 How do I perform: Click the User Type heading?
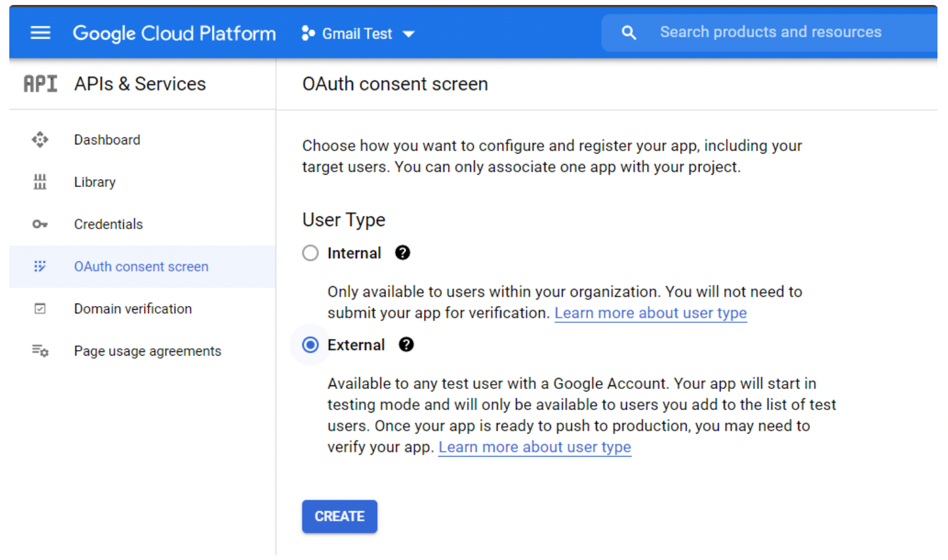[x=344, y=220]
